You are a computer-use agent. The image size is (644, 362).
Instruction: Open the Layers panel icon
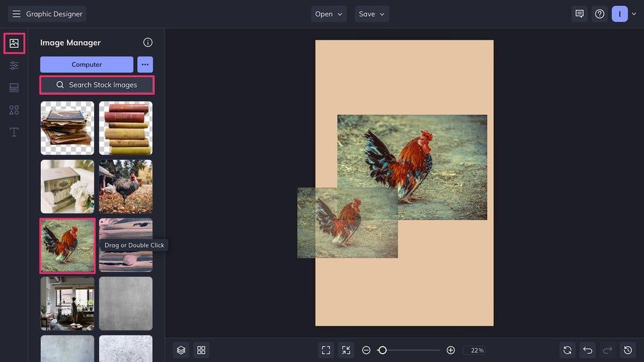click(181, 350)
